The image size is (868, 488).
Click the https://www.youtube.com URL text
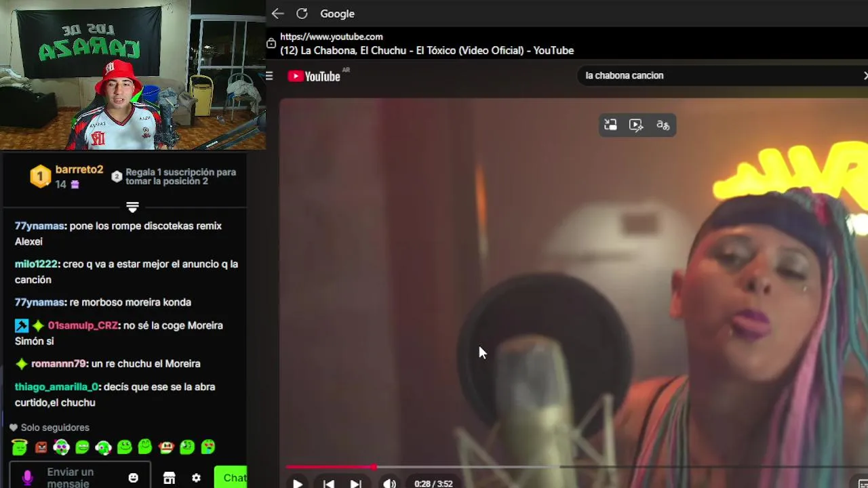click(x=332, y=37)
